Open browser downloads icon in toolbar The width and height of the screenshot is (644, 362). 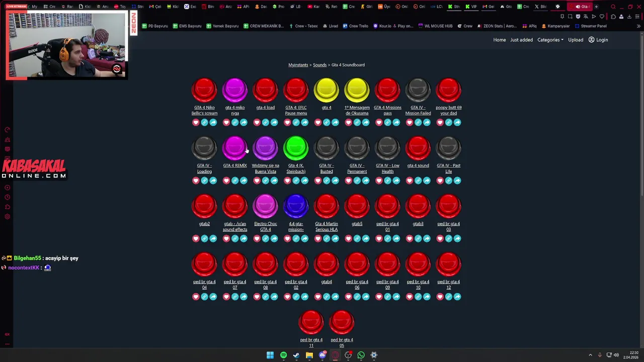click(x=629, y=17)
